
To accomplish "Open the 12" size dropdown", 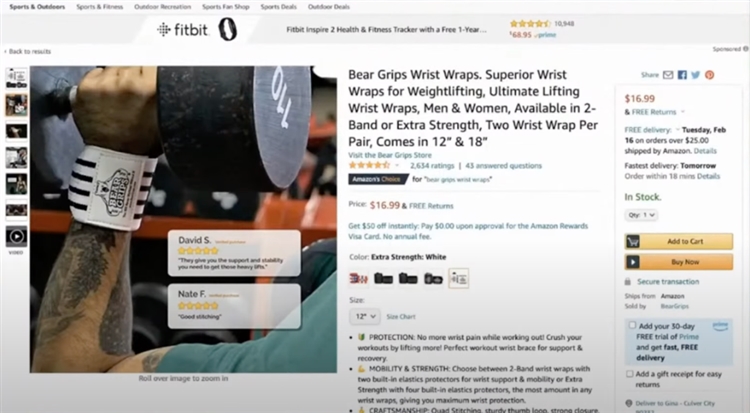I will click(365, 316).
